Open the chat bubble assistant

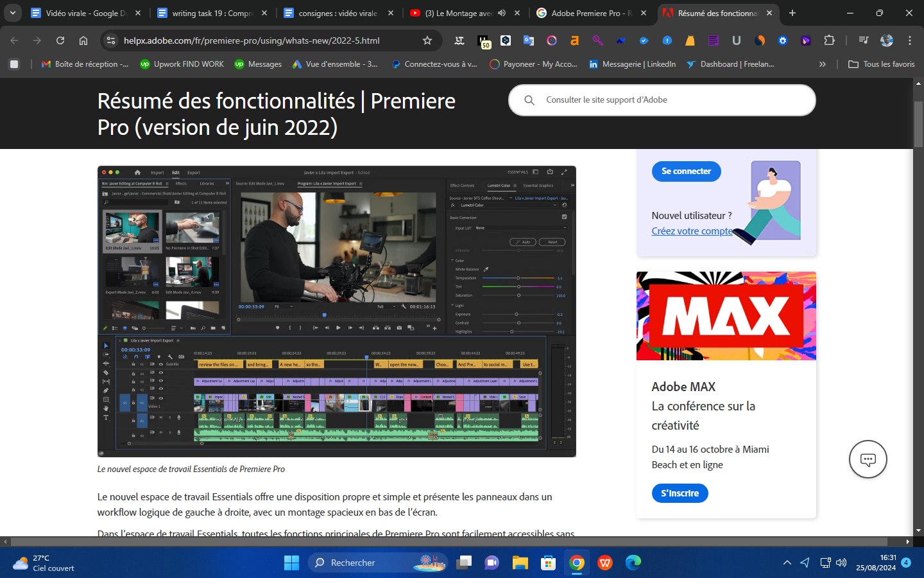pos(868,459)
